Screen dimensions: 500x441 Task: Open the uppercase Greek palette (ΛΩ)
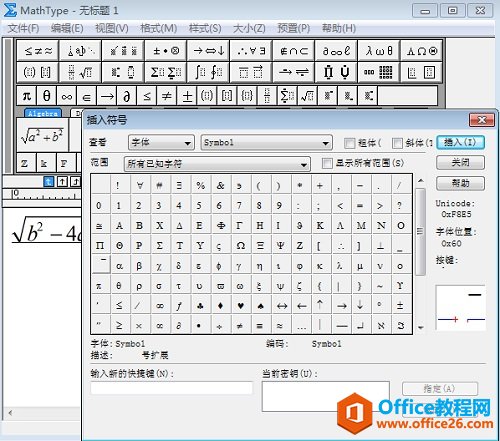pyautogui.click(x=421, y=51)
